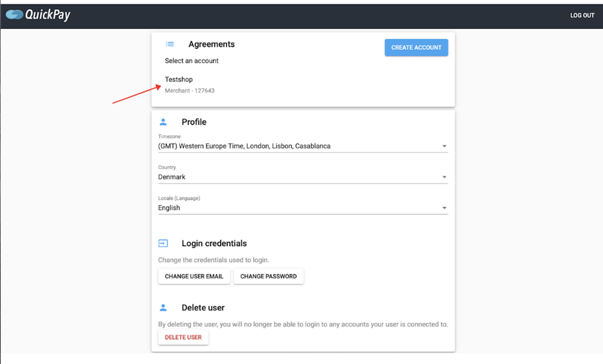Click the Agreements heading
Image resolution: width=603 pixels, height=364 pixels.
coord(212,44)
